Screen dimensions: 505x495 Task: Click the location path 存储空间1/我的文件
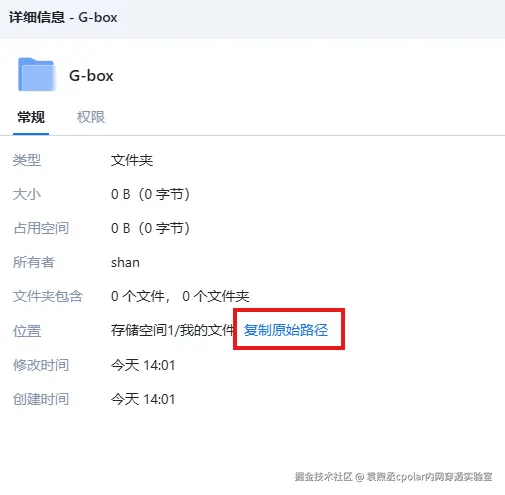(172, 330)
